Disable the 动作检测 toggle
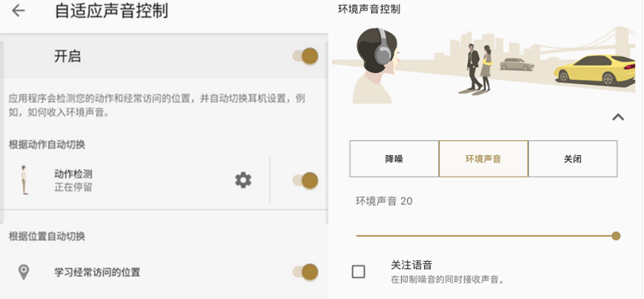Screen dimensions: 644x299 (x=306, y=180)
